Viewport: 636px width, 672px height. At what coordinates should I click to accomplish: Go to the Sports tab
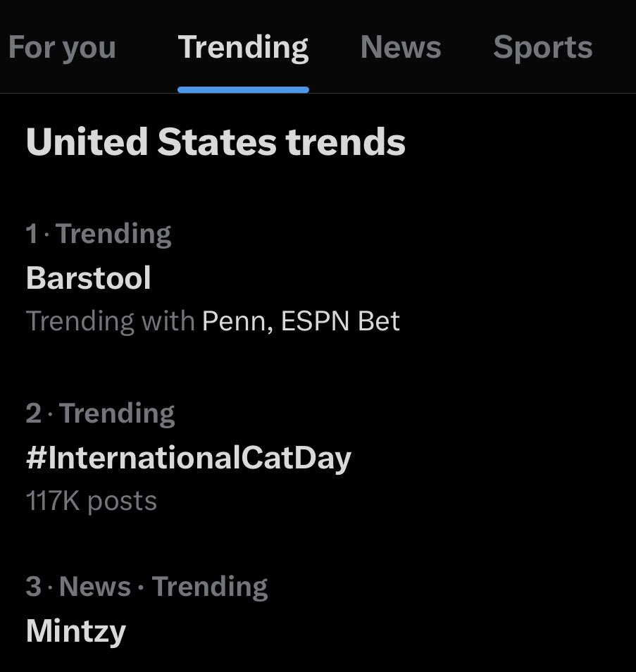pyautogui.click(x=542, y=48)
